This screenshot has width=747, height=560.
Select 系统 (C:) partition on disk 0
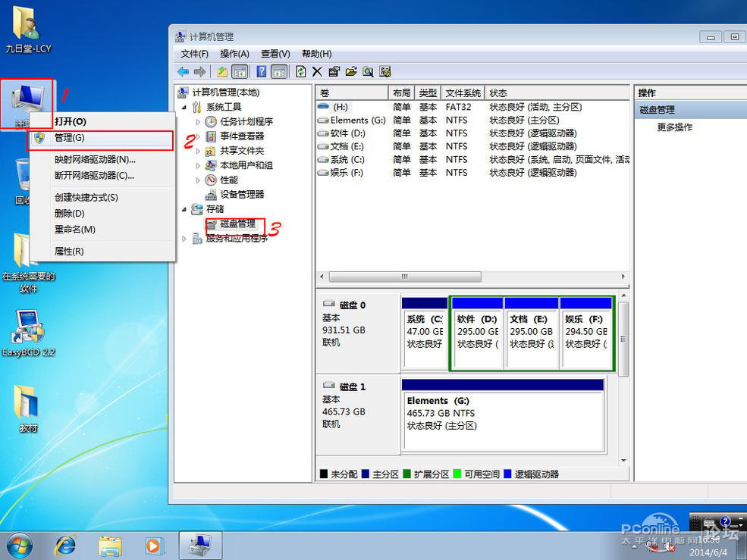coord(424,333)
